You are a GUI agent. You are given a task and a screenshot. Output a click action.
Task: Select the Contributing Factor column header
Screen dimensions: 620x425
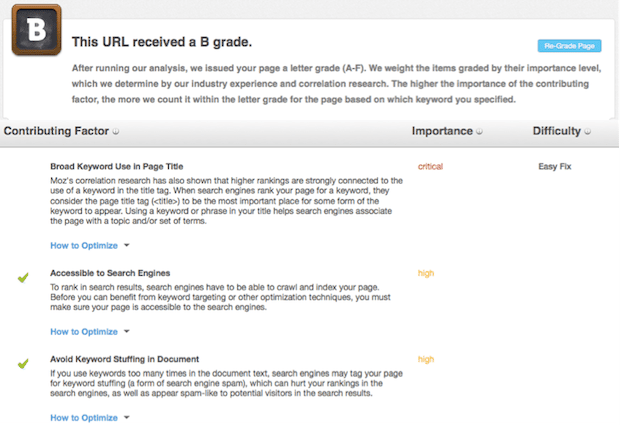tap(57, 131)
